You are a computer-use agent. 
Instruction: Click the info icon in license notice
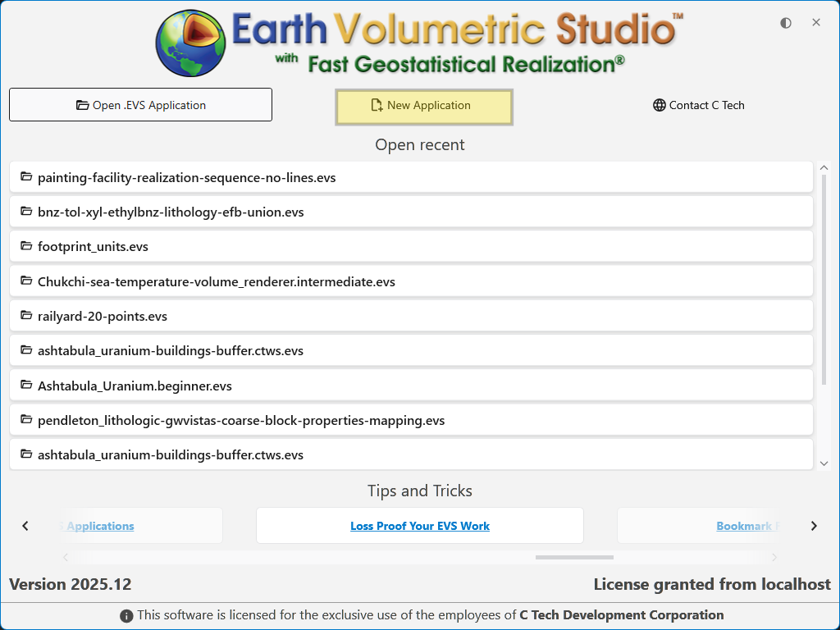[126, 615]
